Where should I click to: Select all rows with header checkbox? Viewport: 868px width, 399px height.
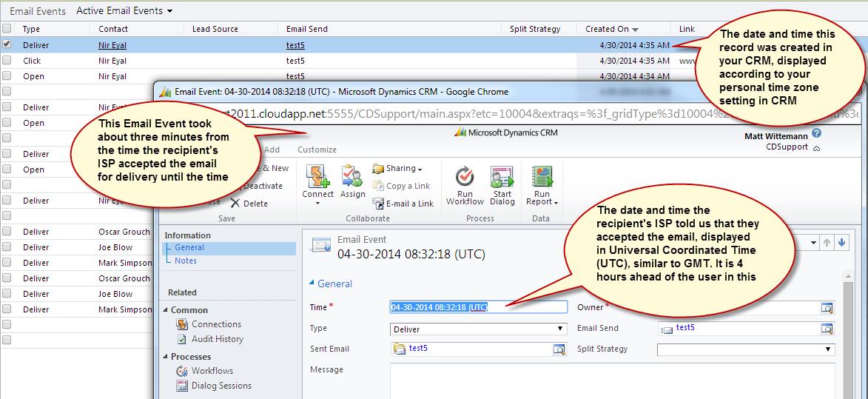pos(7,29)
